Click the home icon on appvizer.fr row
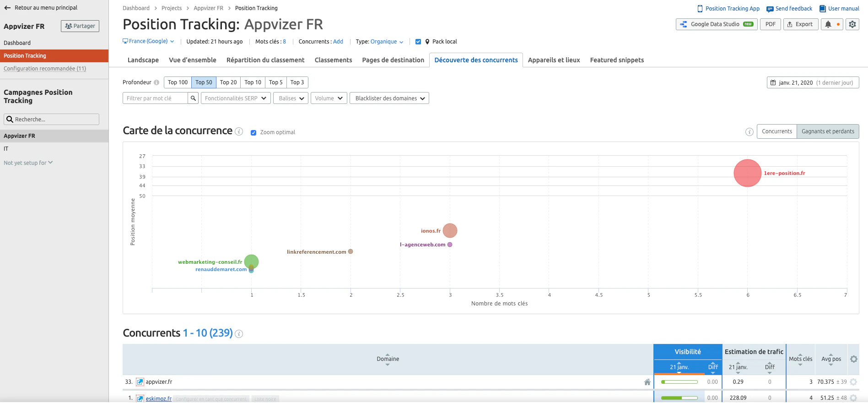The height and width of the screenshot is (403, 868). [x=647, y=382]
